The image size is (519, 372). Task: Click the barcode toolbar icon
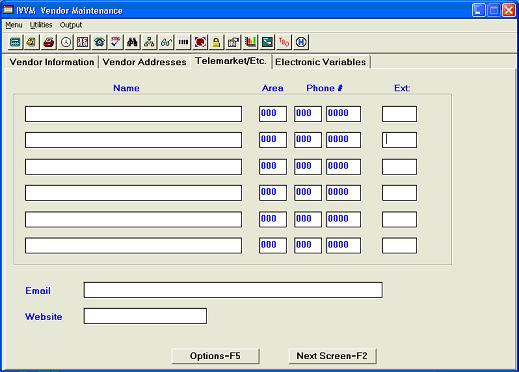pyautogui.click(x=183, y=42)
